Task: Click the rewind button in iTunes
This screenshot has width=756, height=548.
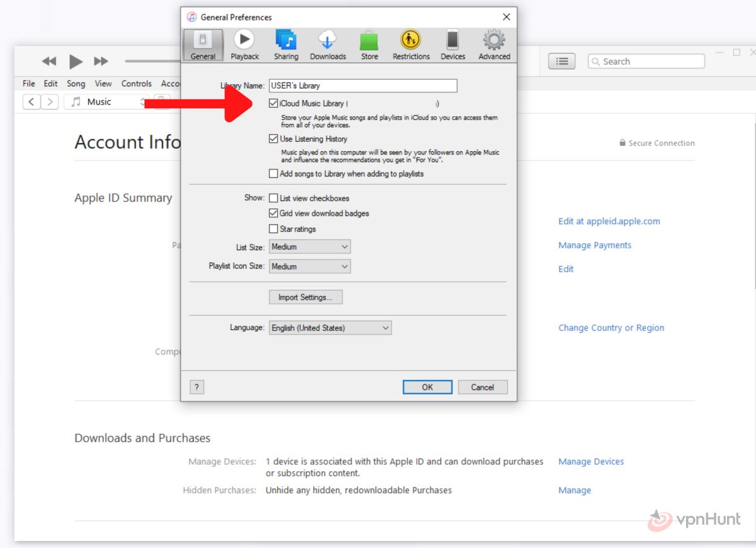Action: coord(49,61)
